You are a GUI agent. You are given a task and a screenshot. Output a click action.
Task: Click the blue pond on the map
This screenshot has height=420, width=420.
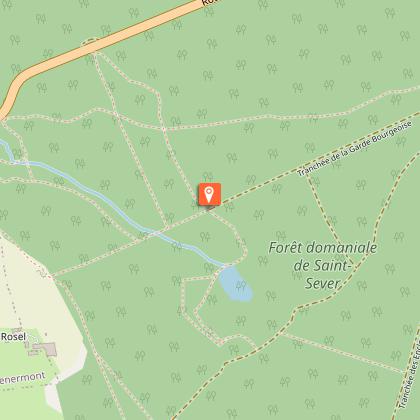coord(235,284)
